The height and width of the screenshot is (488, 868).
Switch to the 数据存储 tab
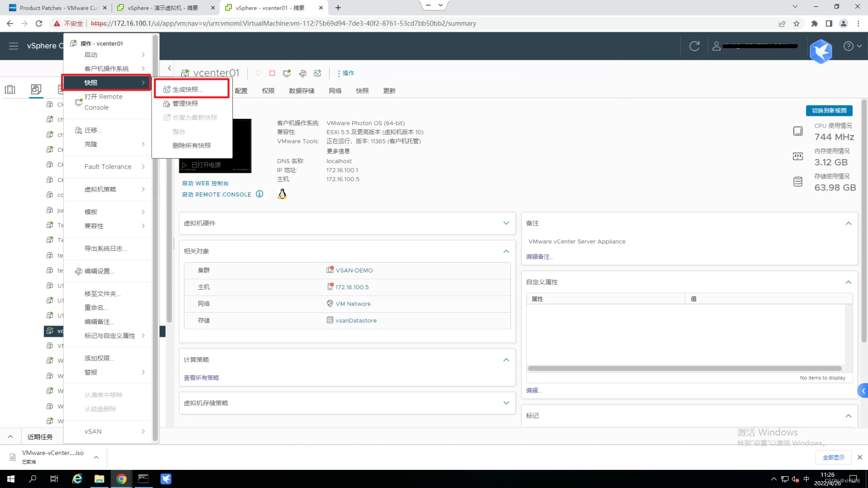point(302,91)
